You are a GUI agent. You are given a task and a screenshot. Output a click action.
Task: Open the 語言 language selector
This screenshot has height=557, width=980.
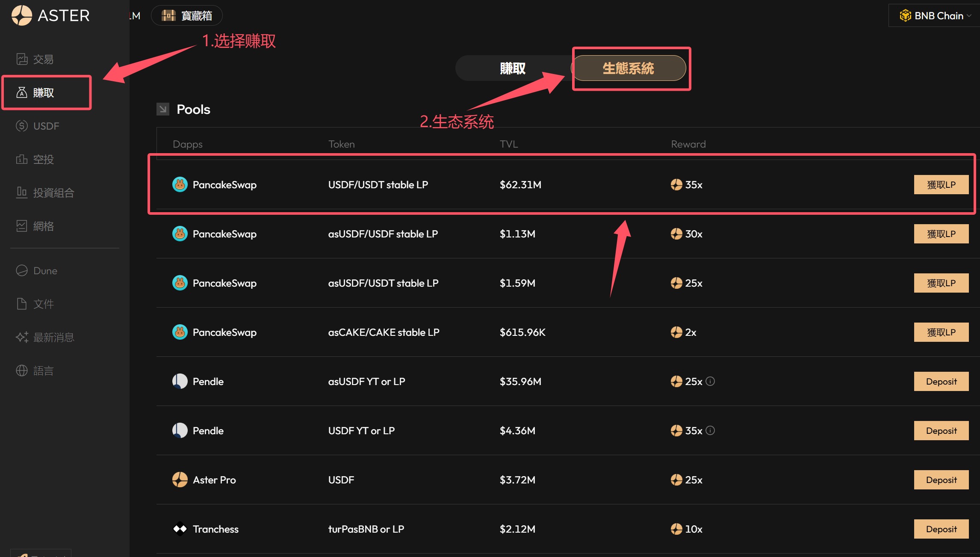[x=35, y=370]
